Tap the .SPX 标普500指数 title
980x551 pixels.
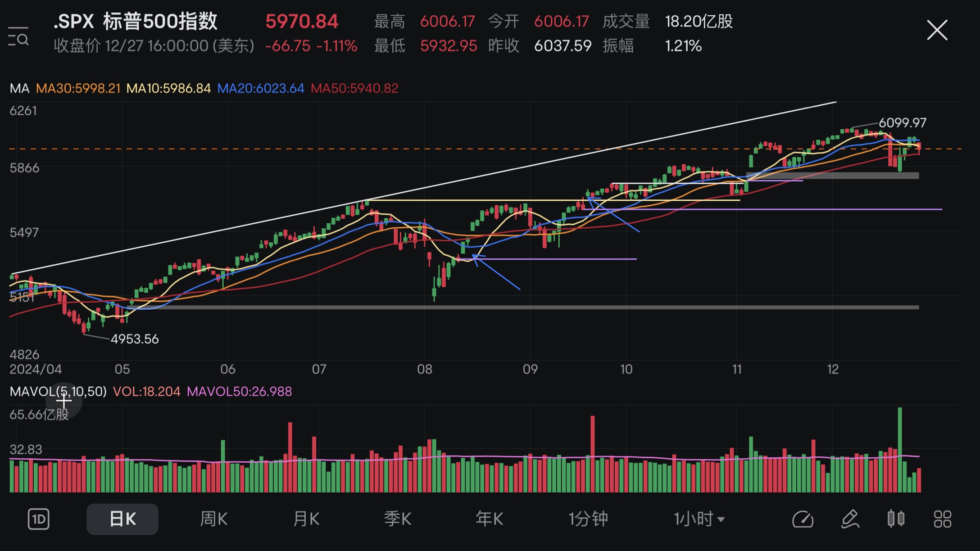click(135, 21)
